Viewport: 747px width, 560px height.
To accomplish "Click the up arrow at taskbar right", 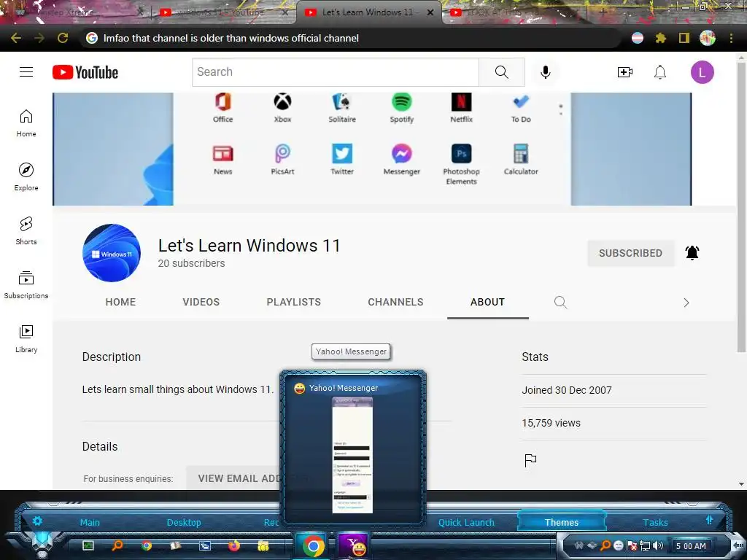I will (709, 520).
